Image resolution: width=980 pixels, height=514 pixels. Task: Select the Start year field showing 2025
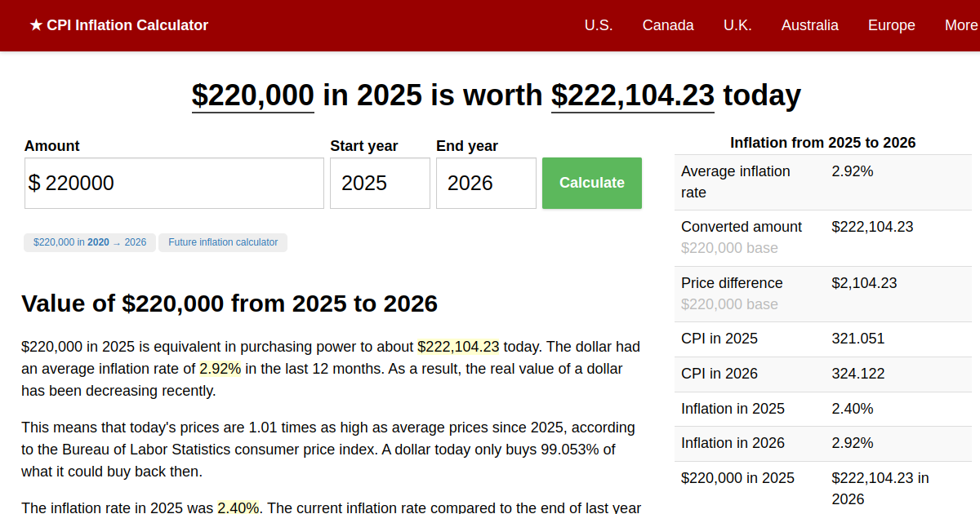[x=380, y=183]
